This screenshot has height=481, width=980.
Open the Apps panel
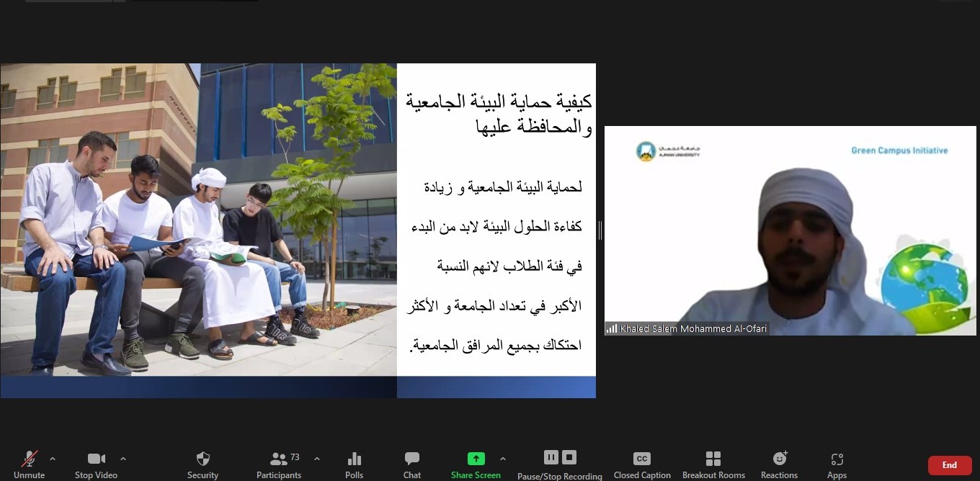point(837,459)
